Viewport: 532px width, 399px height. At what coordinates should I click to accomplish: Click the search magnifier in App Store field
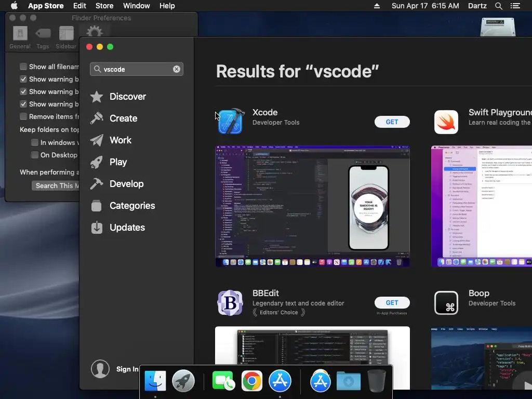pyautogui.click(x=97, y=69)
